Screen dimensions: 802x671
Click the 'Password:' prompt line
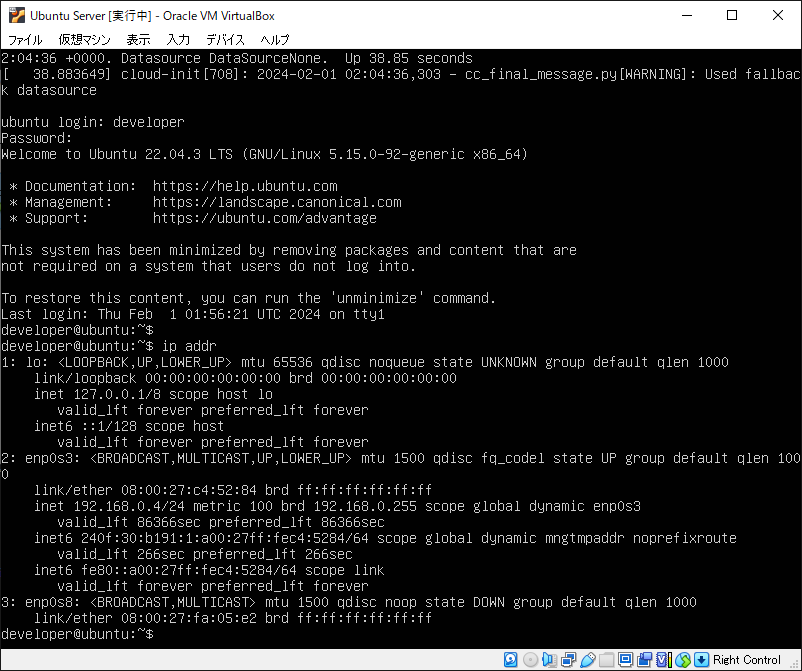point(37,138)
